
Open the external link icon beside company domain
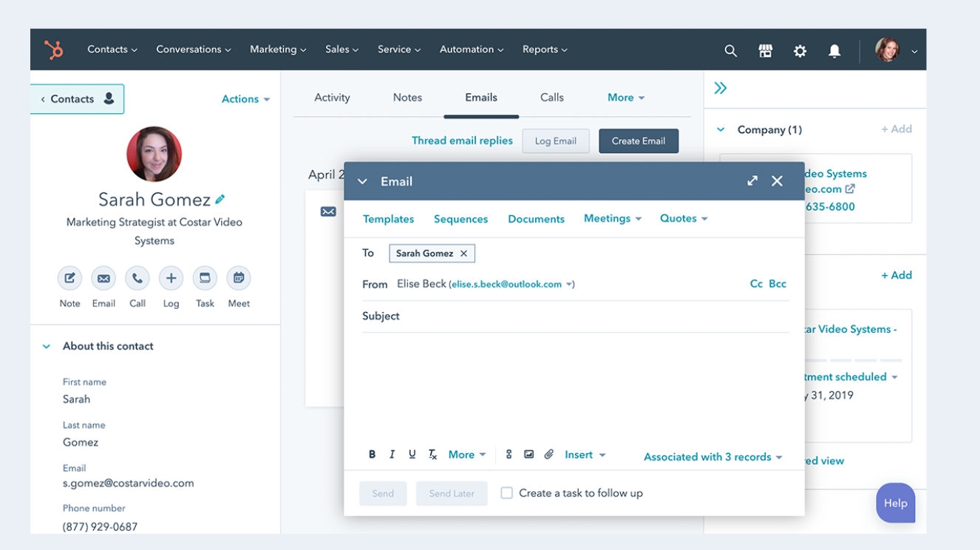pos(850,189)
